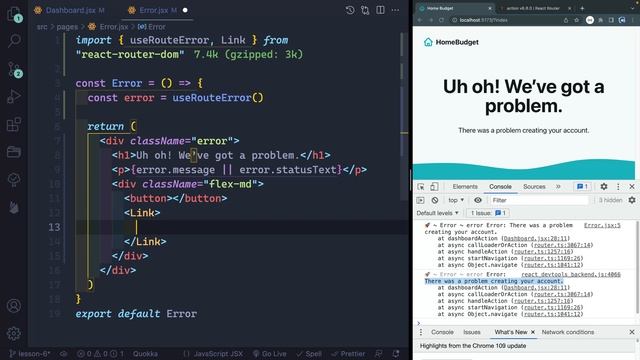The width and height of the screenshot is (640, 360).
Task: Open the Default levels dropdown
Action: pos(437,213)
